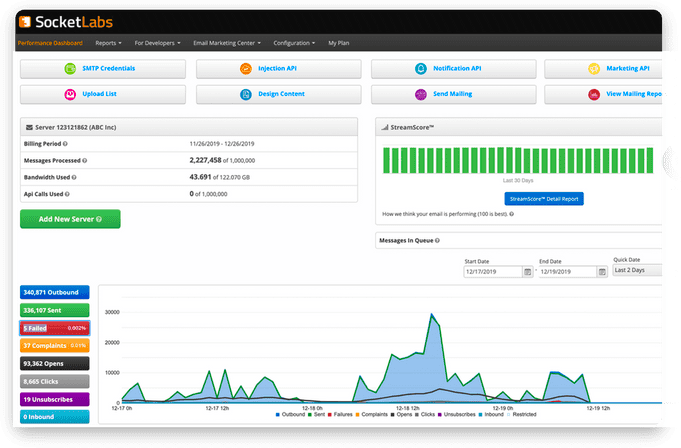Click envelope icon beside Server 123121862
The image size is (681, 448).
click(29, 127)
